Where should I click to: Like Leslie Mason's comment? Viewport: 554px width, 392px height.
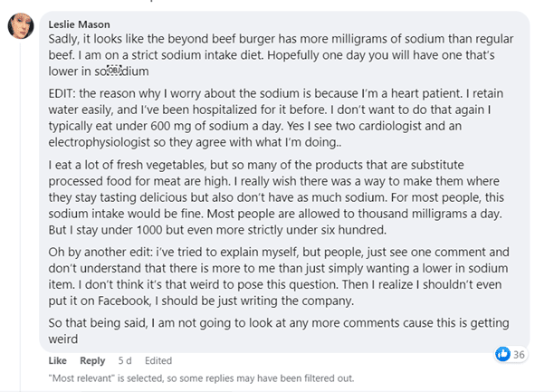click(57, 361)
